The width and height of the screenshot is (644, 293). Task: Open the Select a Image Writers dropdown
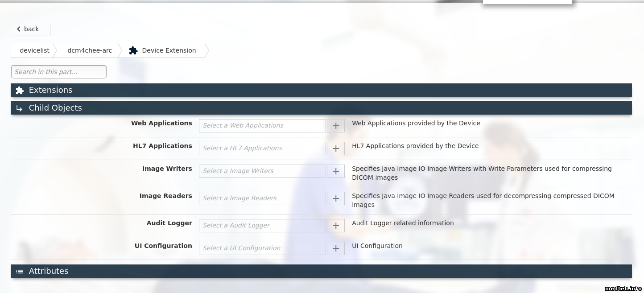pos(262,171)
